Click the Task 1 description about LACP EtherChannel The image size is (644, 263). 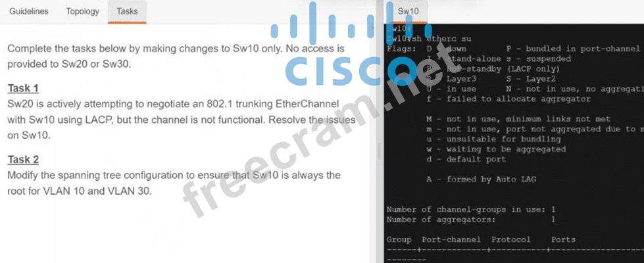(x=181, y=120)
